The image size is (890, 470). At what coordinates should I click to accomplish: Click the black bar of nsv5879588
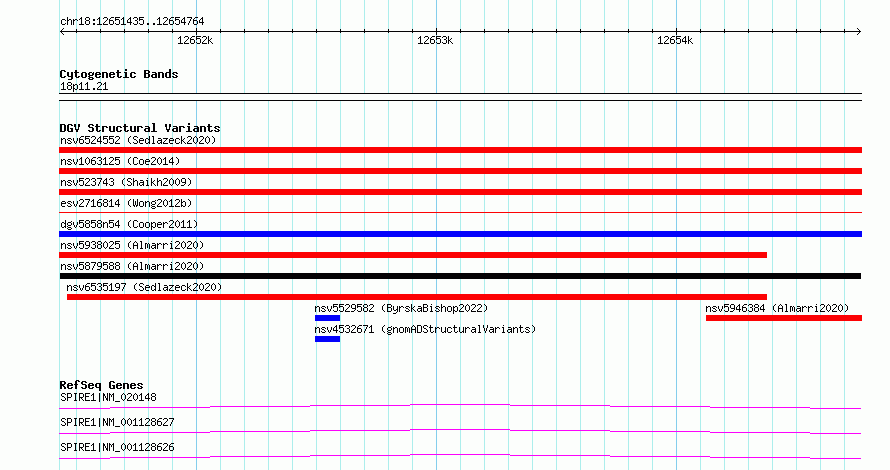coord(460,276)
